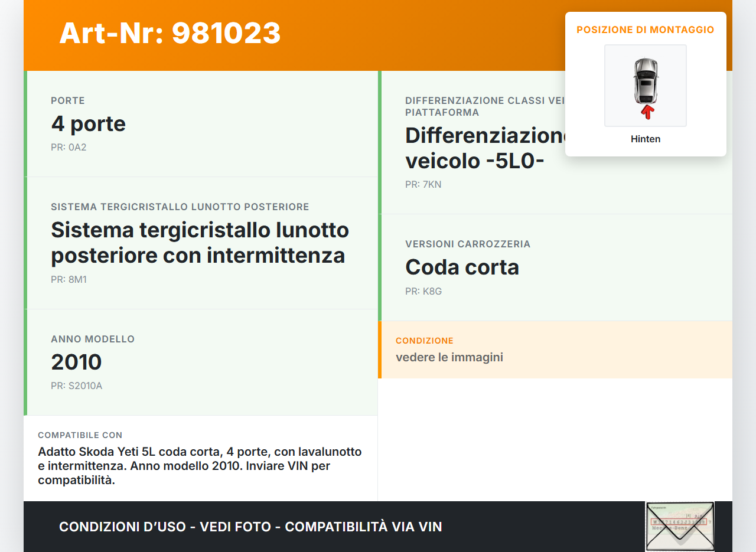Click the 'PR: S2010A' code
Image resolution: width=756 pixels, height=552 pixels.
pos(77,386)
